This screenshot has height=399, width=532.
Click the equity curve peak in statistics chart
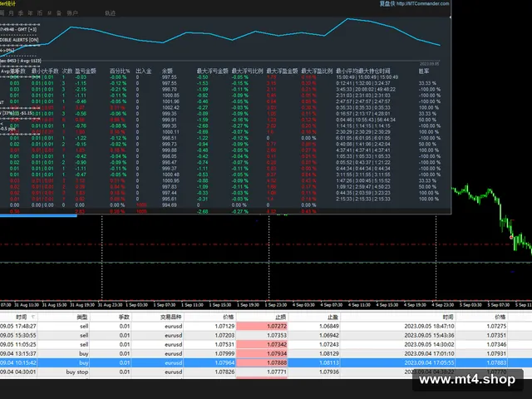click(x=347, y=19)
